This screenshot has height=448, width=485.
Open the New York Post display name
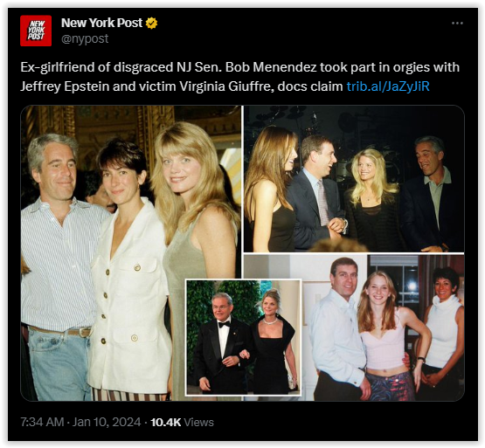point(101,23)
